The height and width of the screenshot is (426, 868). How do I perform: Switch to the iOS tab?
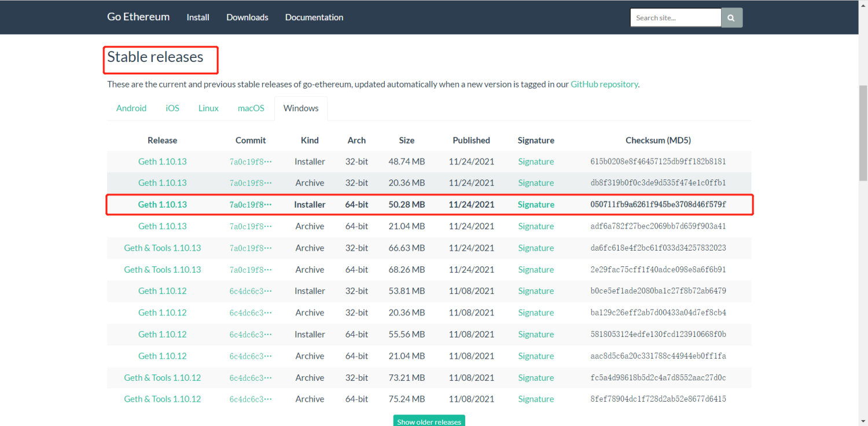point(172,108)
